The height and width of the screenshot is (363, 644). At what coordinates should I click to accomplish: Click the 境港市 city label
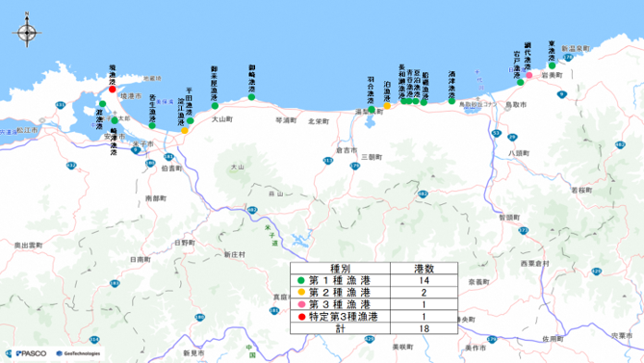[131, 96]
